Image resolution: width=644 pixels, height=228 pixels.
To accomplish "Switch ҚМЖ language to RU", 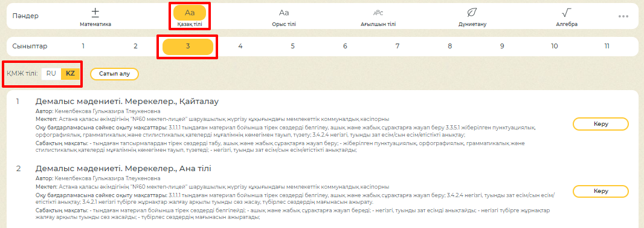I will [x=51, y=74].
